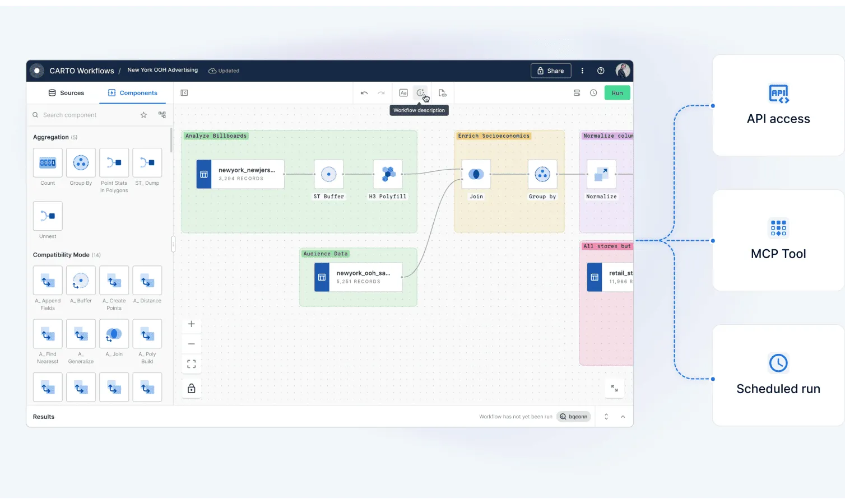The image size is (845, 504).
Task: Pick the Count aggregation component
Action: point(48,163)
